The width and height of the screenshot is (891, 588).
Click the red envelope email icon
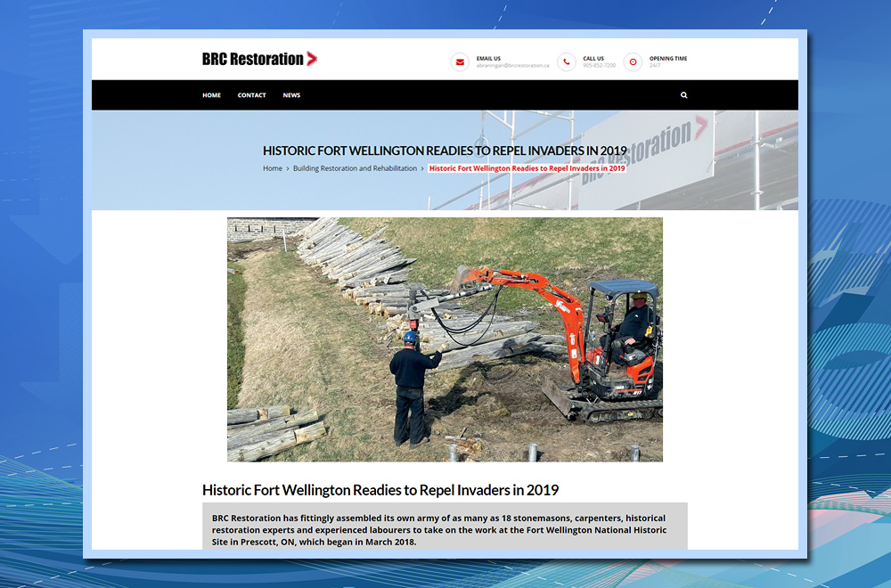(460, 62)
